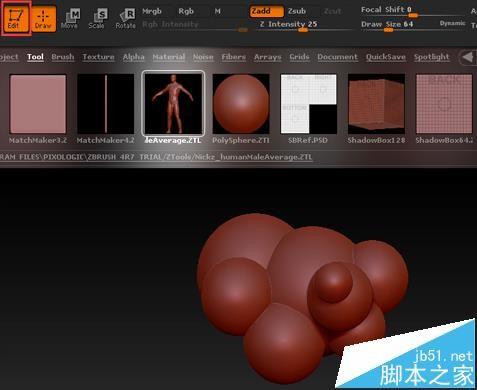Enable Mrgb painting mode
477x390 pixels.
tap(152, 11)
